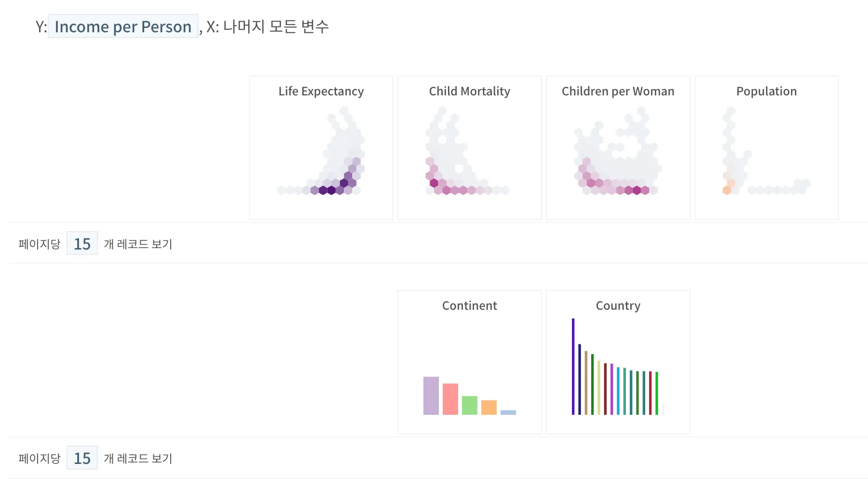Change the first records-per-page value of 15

coord(82,244)
